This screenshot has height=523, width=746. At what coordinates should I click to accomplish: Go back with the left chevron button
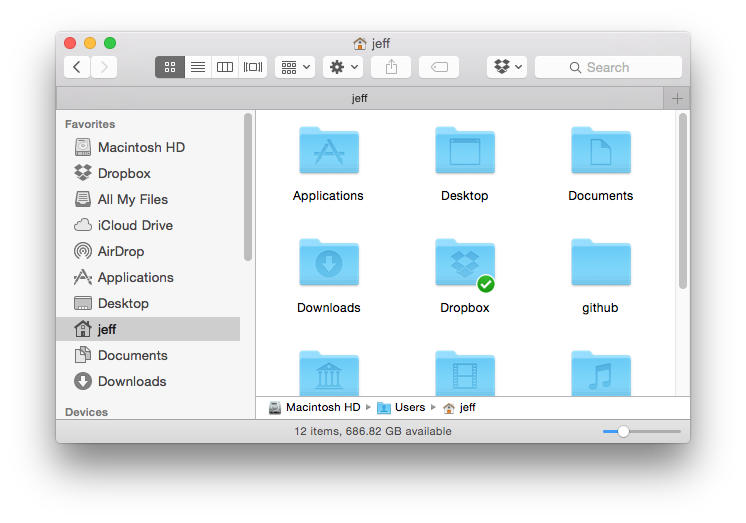pyautogui.click(x=77, y=67)
